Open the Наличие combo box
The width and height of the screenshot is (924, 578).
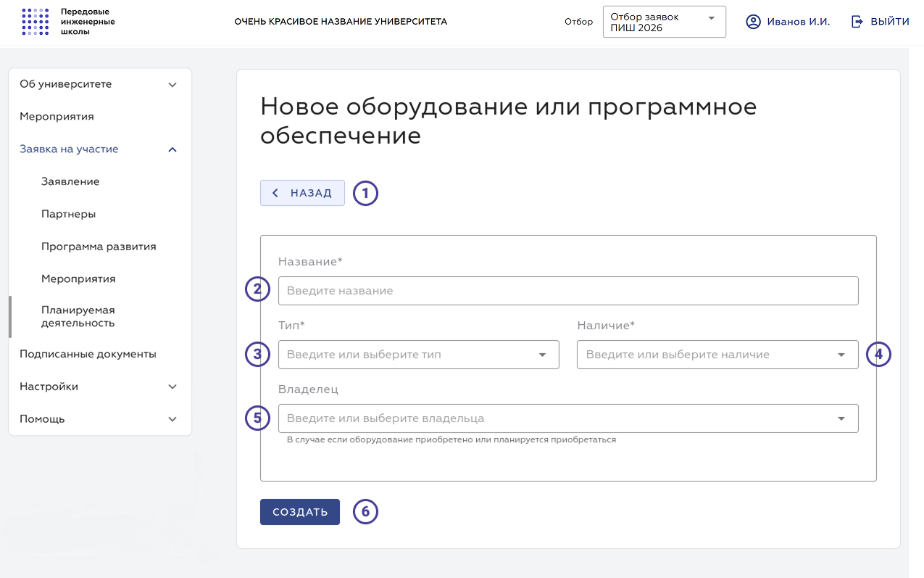[717, 355]
